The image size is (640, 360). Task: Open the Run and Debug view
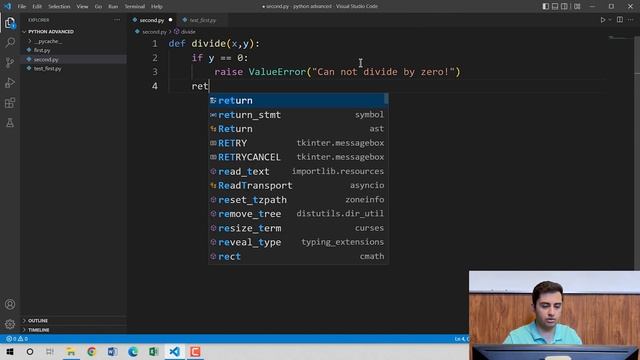10,82
